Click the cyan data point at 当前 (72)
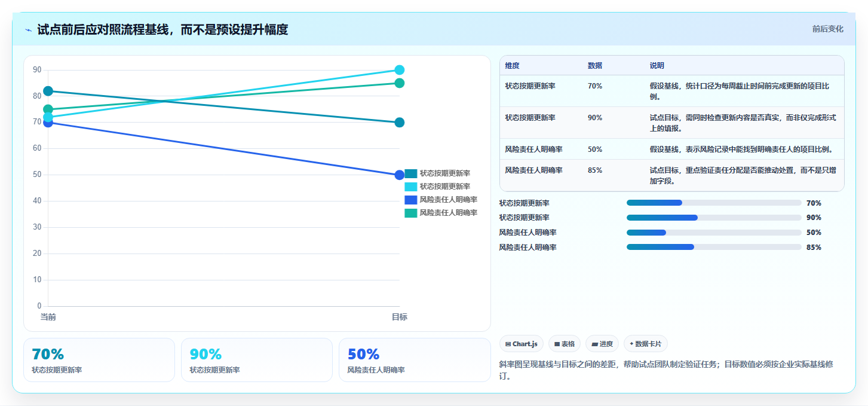This screenshot has height=406, width=868. 48,117
